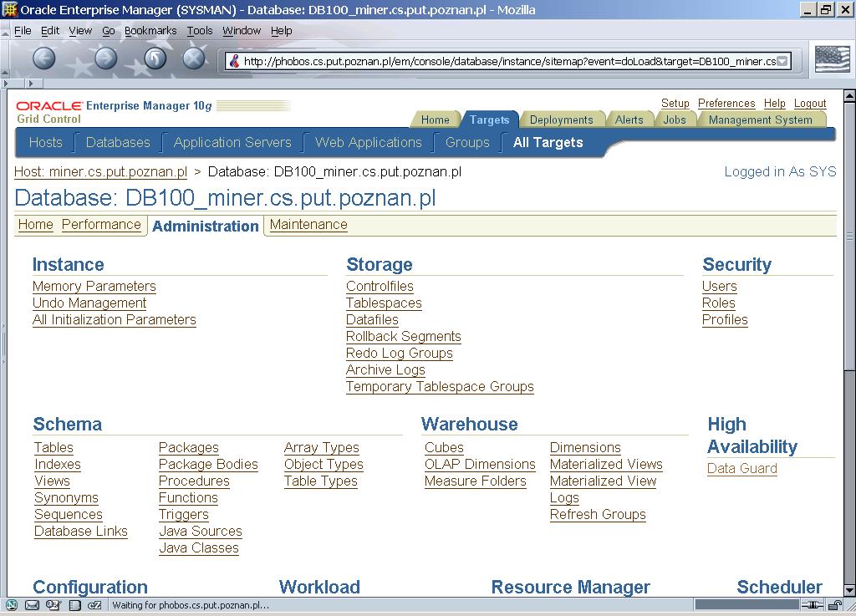This screenshot has height=616, width=856.
Task: Open the Bookmarks menu
Action: (150, 31)
